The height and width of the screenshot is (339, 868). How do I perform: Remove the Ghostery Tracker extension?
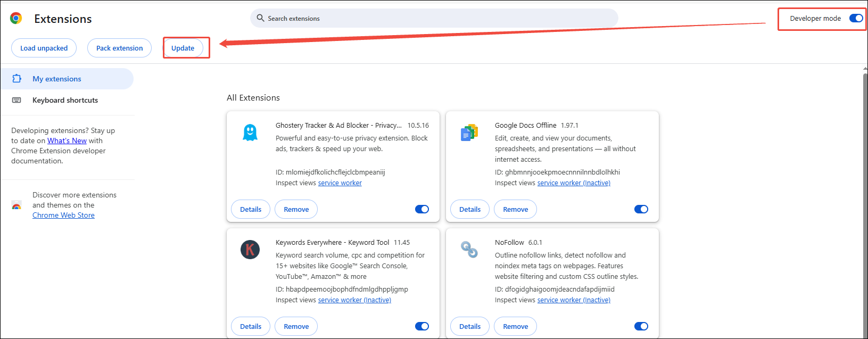pos(296,209)
